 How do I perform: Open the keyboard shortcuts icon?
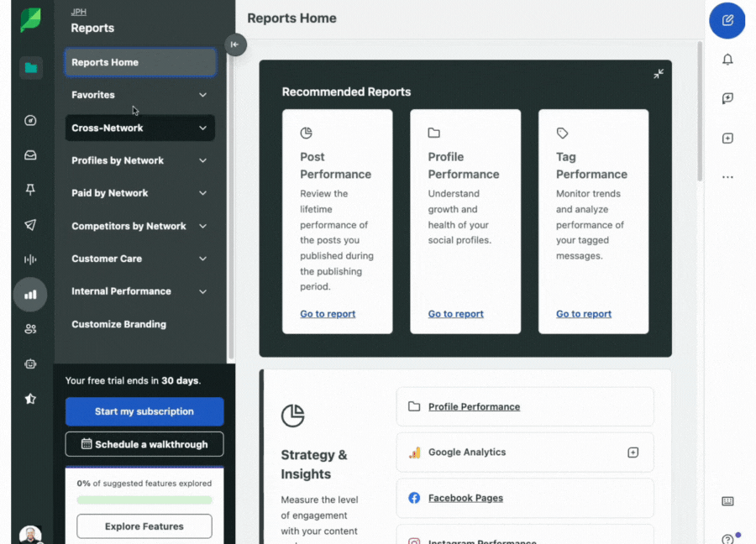[727, 501]
